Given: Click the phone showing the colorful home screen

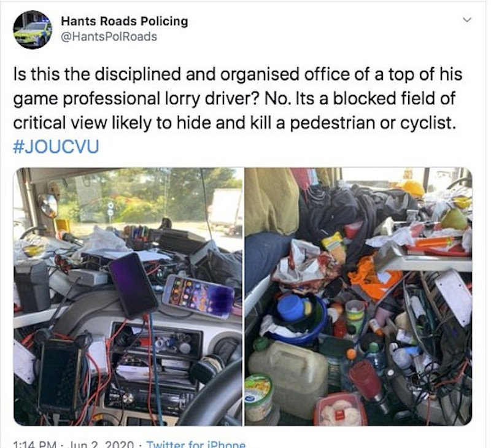Looking at the screenshot, I should coord(198,296).
